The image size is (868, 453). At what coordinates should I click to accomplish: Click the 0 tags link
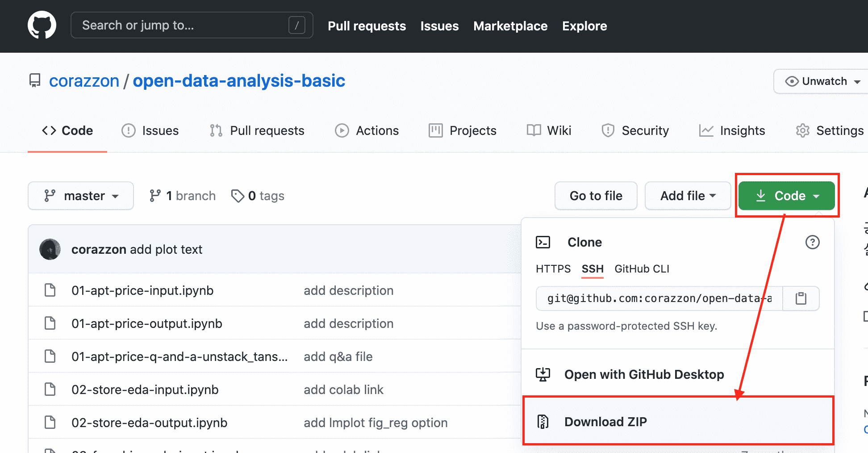tap(258, 196)
